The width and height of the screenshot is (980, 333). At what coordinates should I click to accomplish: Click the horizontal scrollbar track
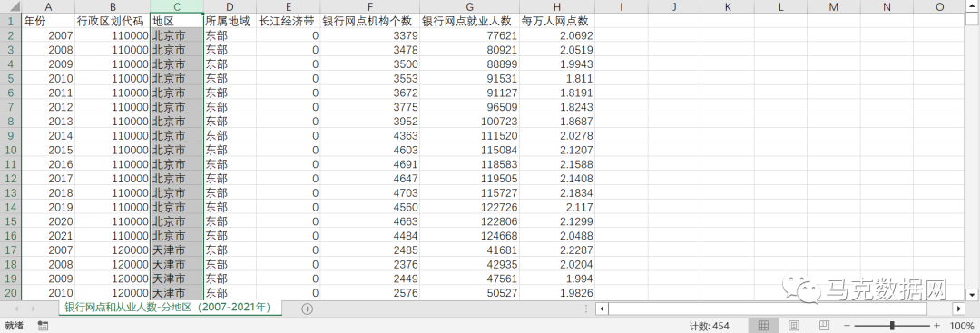pos(768,309)
